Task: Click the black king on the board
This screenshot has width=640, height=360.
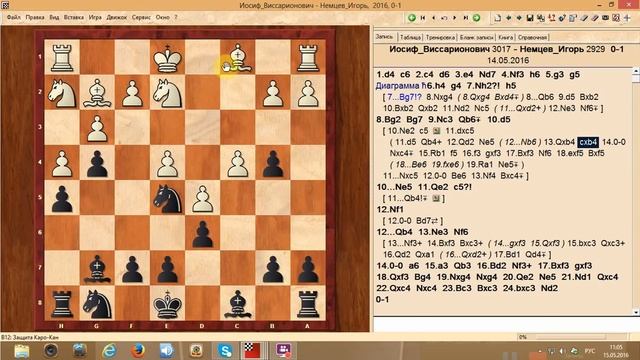Action: pyautogui.click(x=167, y=304)
